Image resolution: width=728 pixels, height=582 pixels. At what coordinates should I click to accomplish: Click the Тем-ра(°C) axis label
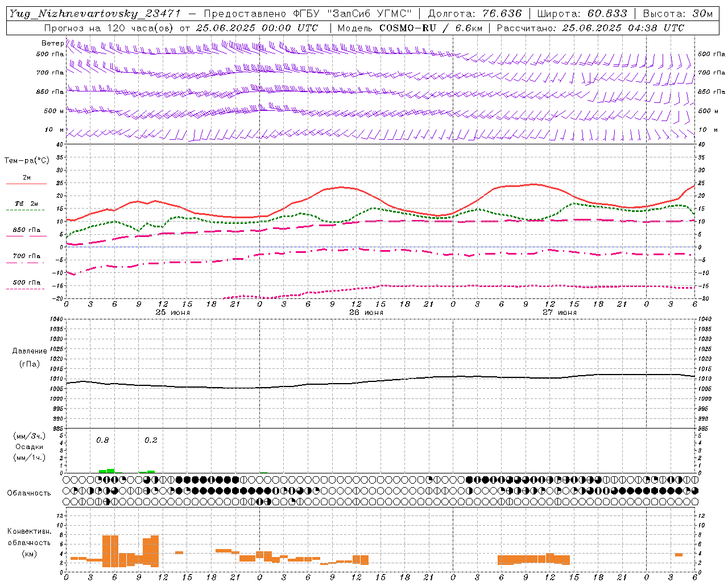27,161
